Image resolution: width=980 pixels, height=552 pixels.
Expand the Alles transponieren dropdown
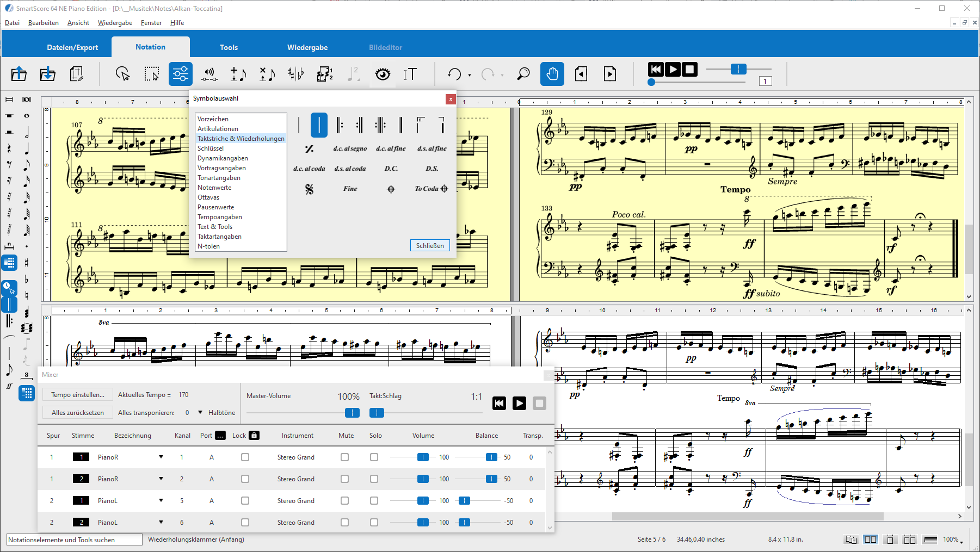point(200,413)
